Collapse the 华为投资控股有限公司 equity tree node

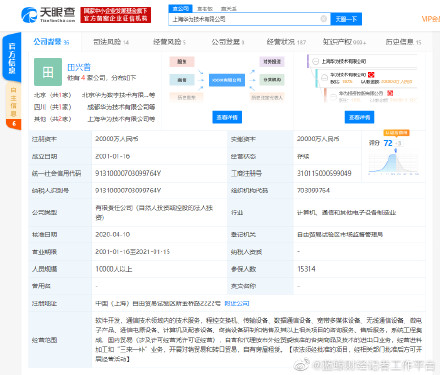(x=333, y=96)
